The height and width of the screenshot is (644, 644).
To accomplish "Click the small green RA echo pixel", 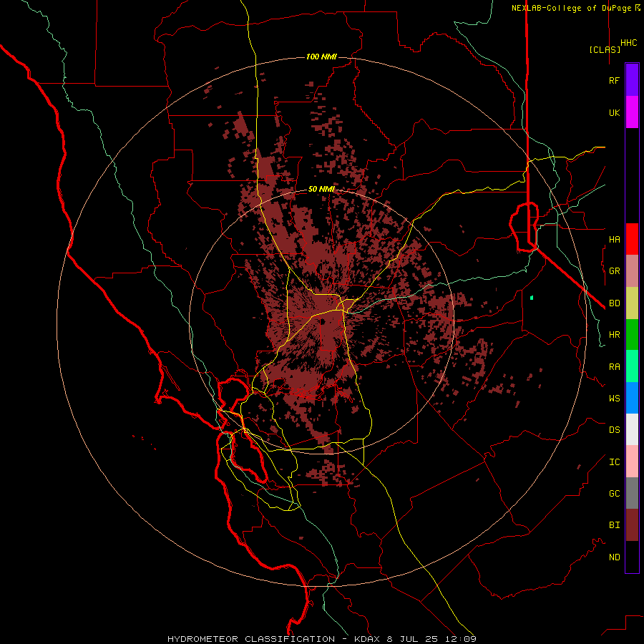I will (532, 298).
